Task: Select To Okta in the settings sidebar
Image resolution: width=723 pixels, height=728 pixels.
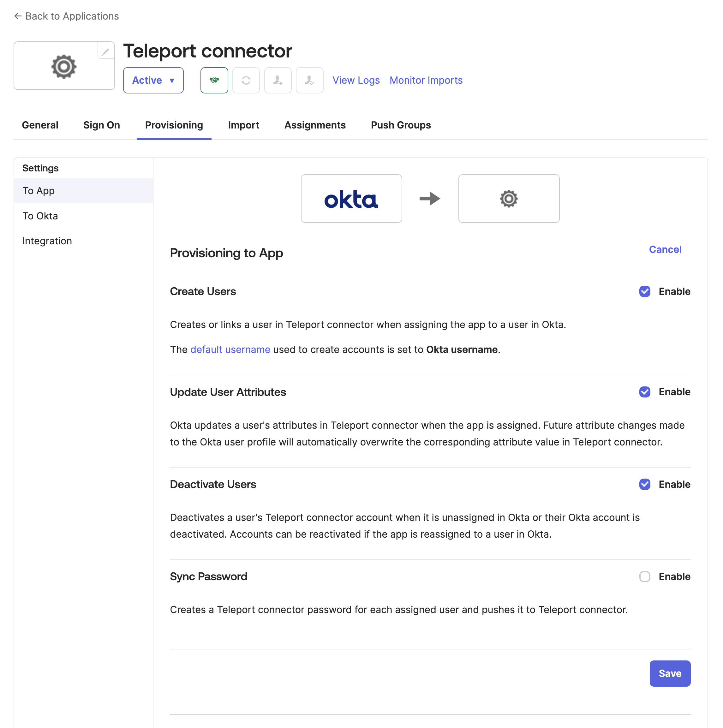Action: pos(40,216)
